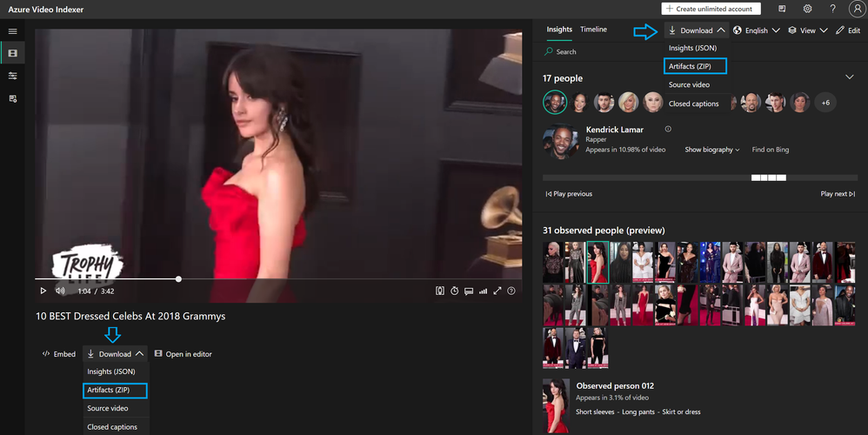Click Kendrick Lamar large profile photo

click(x=561, y=141)
